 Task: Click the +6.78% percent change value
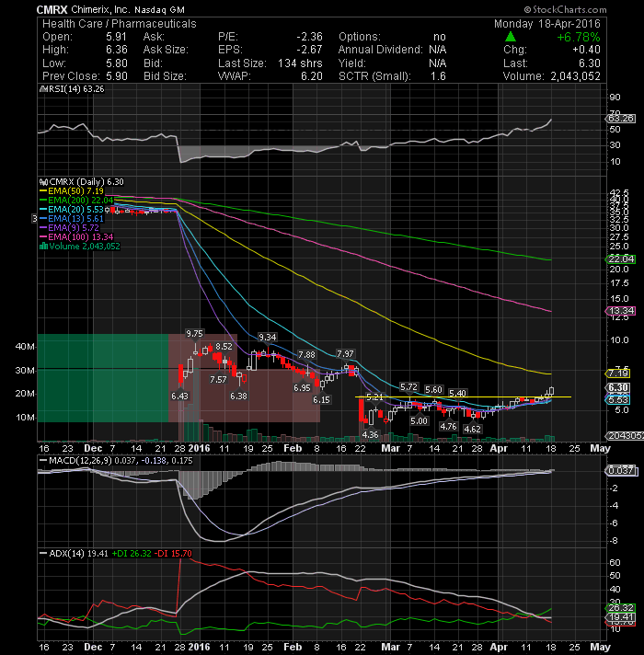579,37
